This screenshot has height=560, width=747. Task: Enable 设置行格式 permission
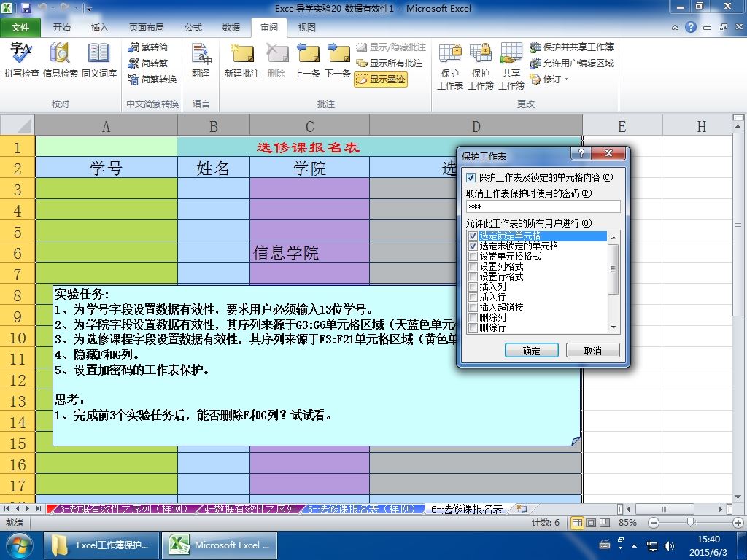click(x=473, y=276)
